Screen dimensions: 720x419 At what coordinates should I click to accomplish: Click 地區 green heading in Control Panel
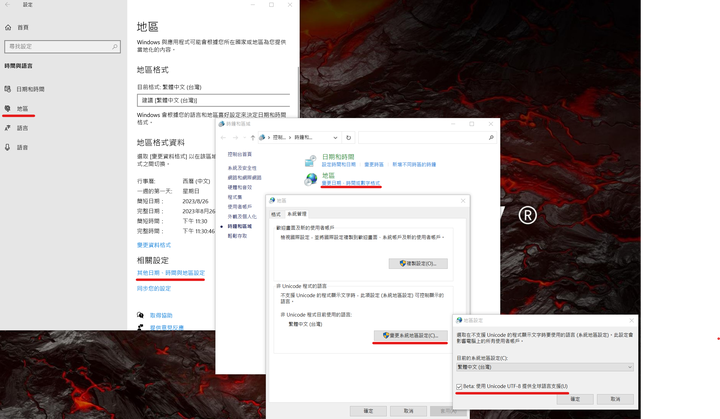(328, 176)
